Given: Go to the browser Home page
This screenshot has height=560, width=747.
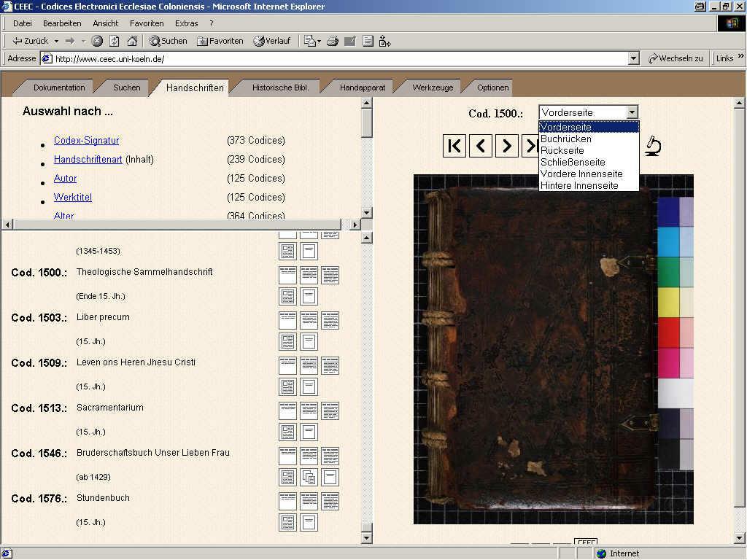Looking at the screenshot, I should coord(132,41).
